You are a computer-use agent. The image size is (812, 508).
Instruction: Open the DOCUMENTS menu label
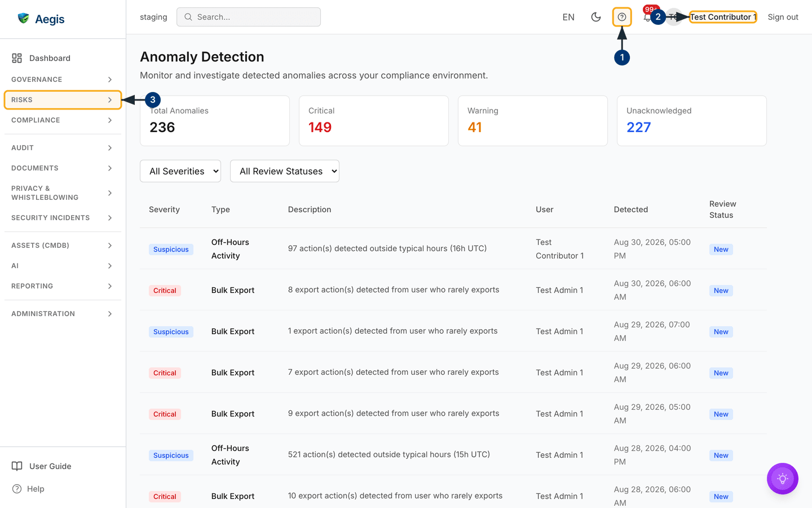point(35,168)
